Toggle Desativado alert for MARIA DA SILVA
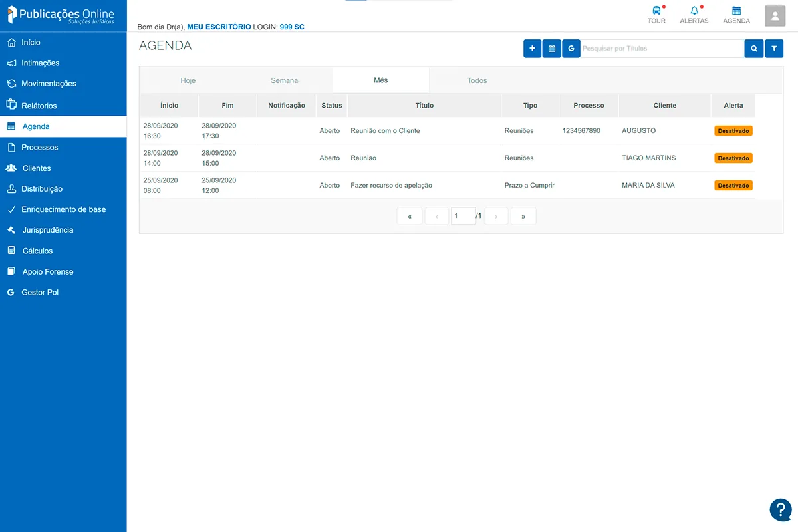This screenshot has height=532, width=798. [733, 186]
